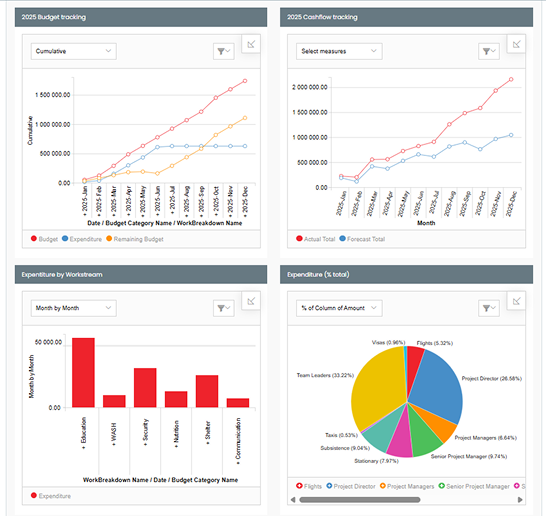Expand 2025-Jan axis label in budget chart

point(84,200)
